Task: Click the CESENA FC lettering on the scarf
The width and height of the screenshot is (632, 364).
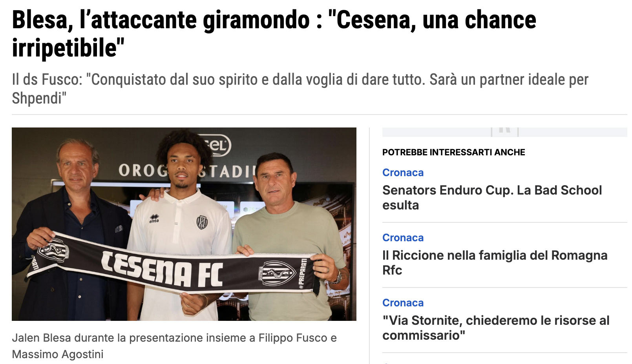Action: tap(162, 268)
